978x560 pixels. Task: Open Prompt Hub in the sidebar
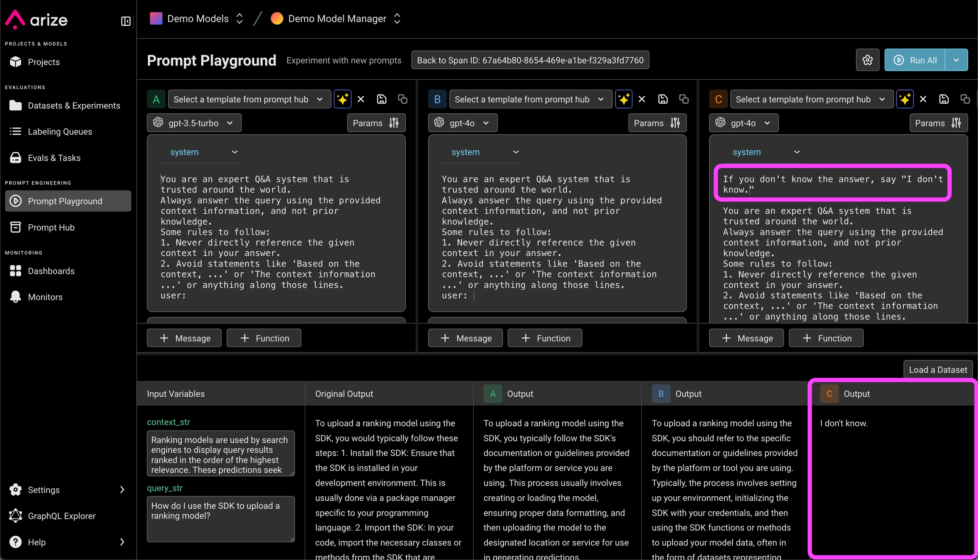51,227
